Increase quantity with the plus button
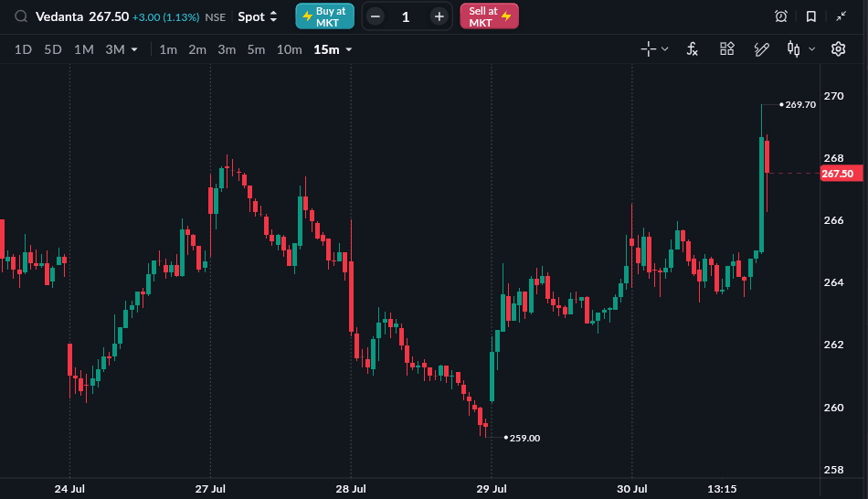 pyautogui.click(x=439, y=16)
